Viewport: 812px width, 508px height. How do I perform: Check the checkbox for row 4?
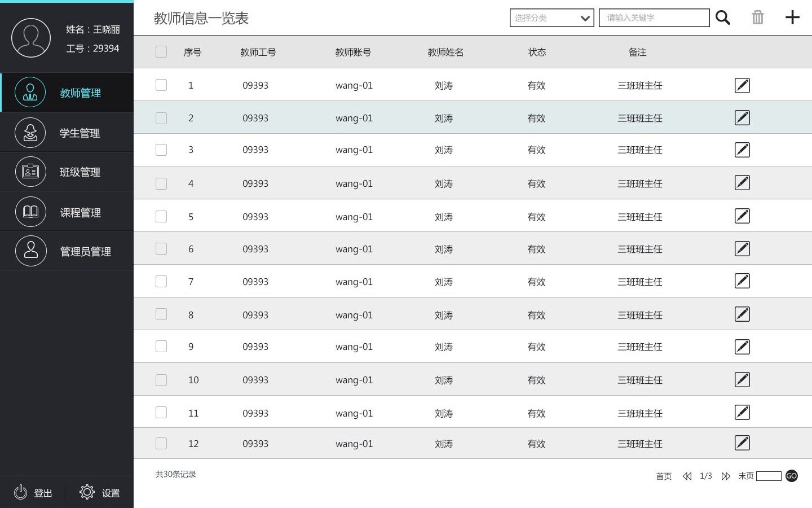pyautogui.click(x=161, y=183)
